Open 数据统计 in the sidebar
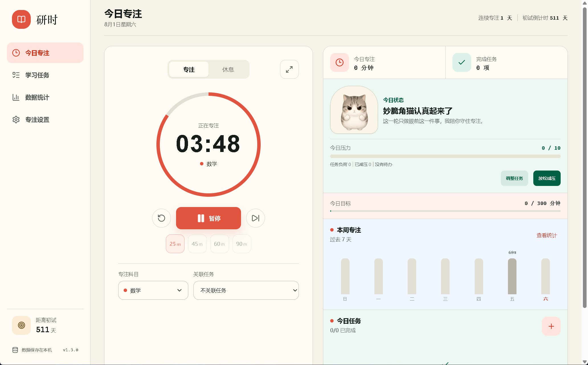The height and width of the screenshot is (365, 588). [45, 97]
